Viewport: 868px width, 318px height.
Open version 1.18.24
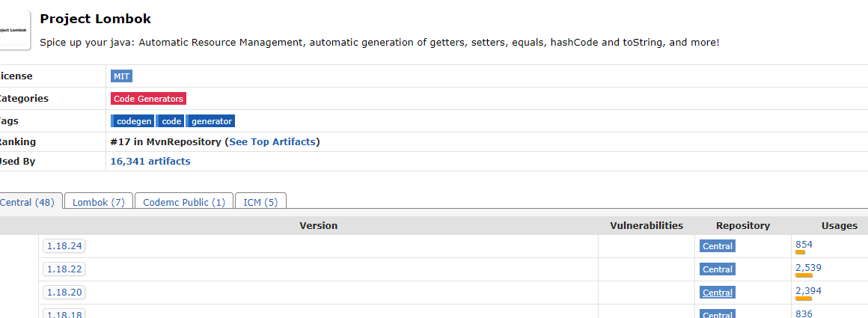click(x=64, y=246)
